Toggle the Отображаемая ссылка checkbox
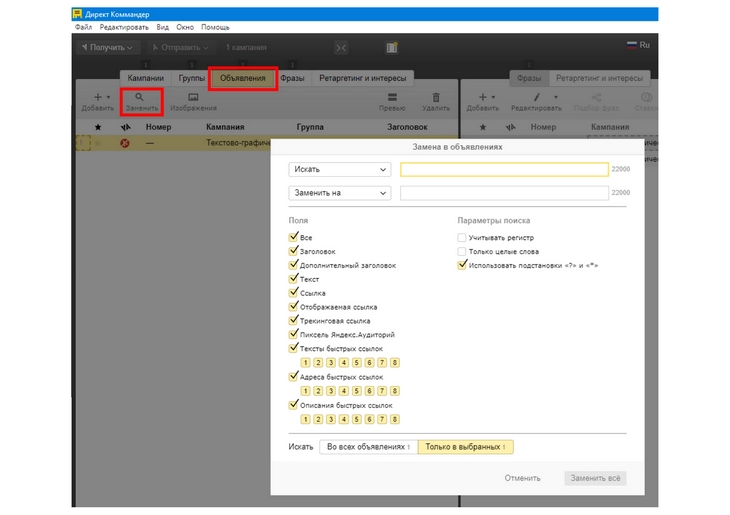 click(293, 306)
